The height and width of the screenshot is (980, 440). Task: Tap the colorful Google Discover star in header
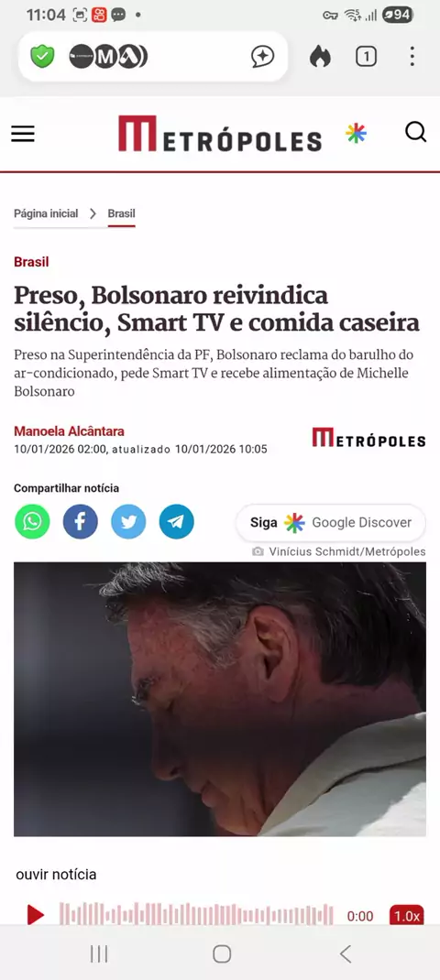pos(356,133)
